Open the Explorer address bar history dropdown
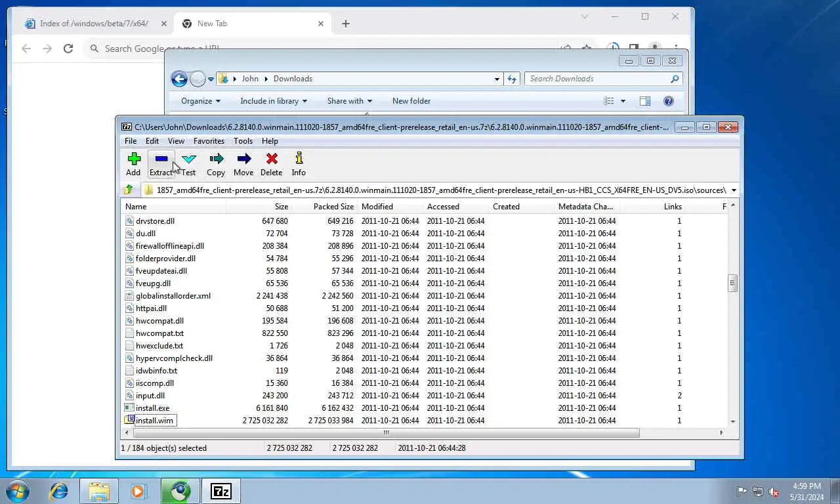 click(x=497, y=79)
